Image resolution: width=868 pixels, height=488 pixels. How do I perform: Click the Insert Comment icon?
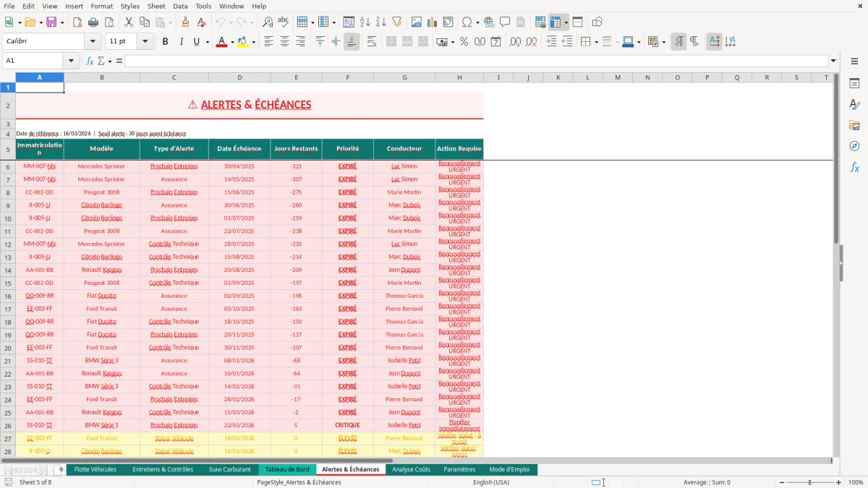click(505, 22)
